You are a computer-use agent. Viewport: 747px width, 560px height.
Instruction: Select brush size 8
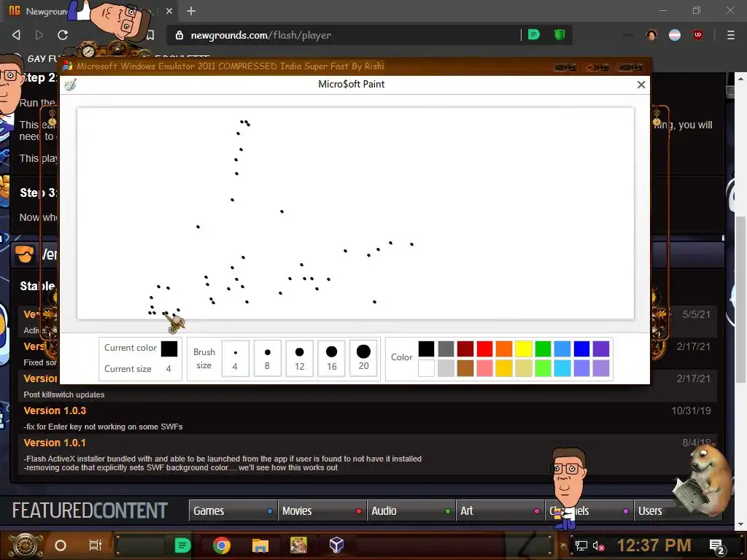267,359
